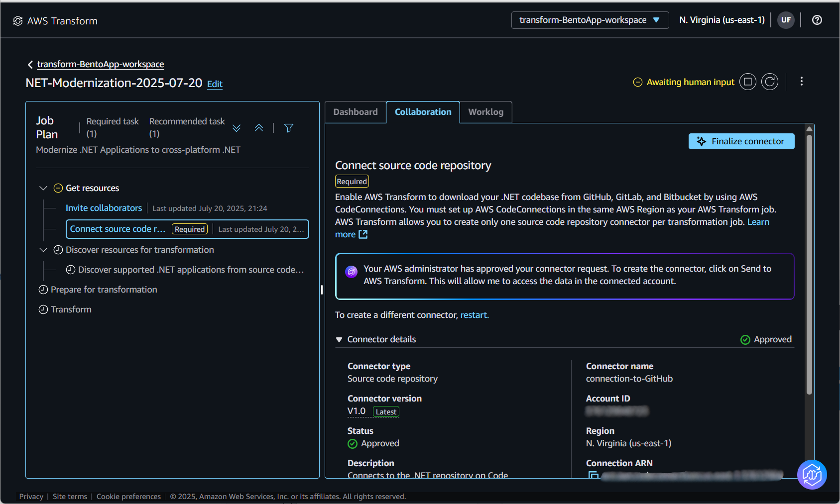The height and width of the screenshot is (504, 840).
Task: Filter by Required task (1)
Action: click(113, 127)
